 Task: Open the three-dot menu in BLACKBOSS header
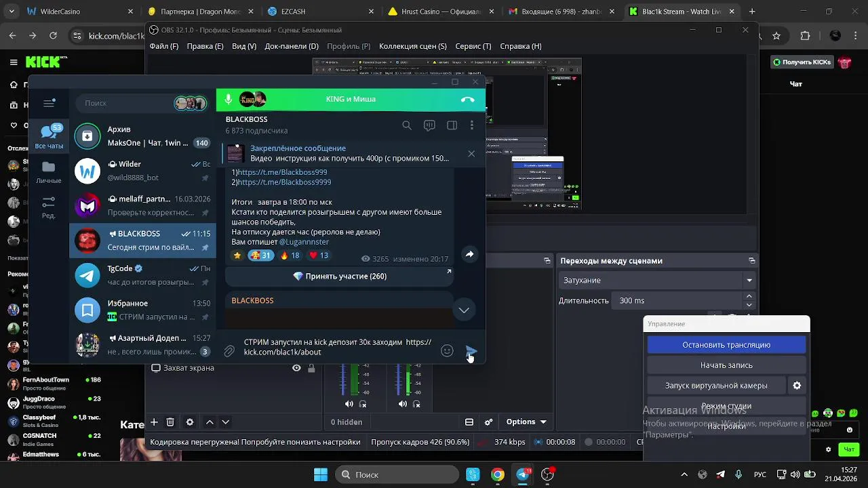click(472, 125)
